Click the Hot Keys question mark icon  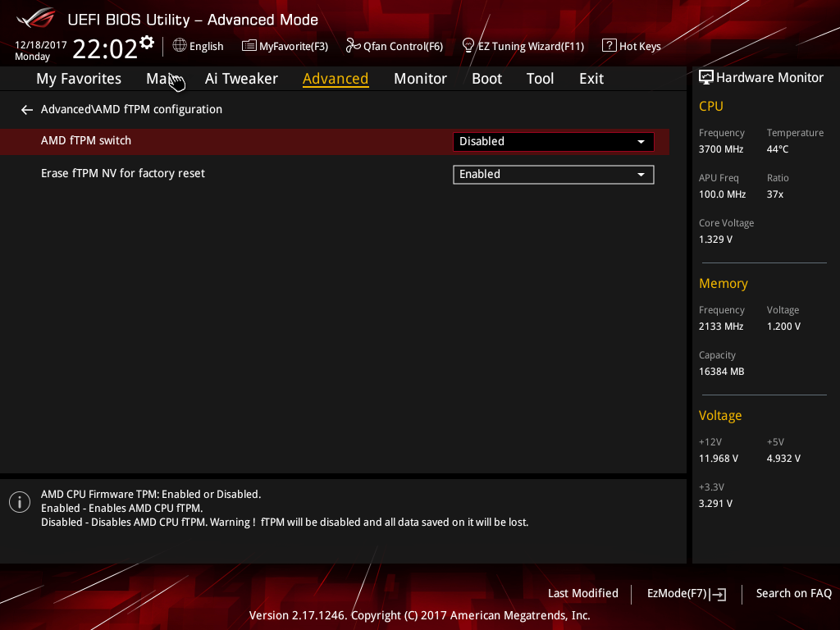[x=609, y=45]
